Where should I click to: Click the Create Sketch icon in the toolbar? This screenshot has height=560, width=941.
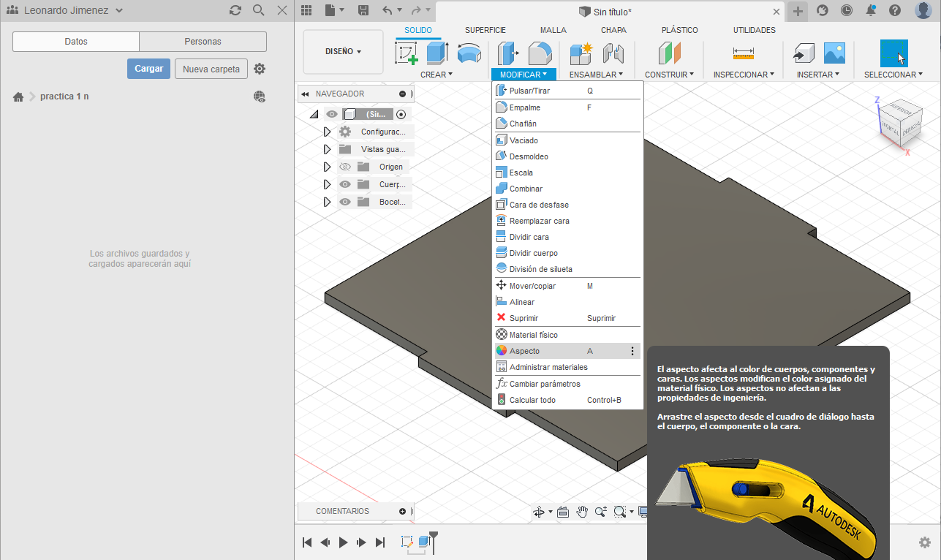[x=406, y=53]
